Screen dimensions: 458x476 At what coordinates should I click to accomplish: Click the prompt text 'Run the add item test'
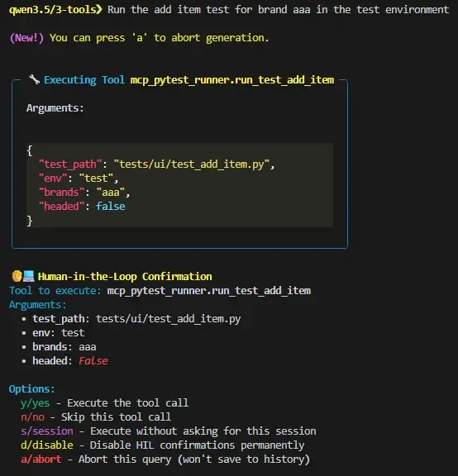tap(169, 10)
